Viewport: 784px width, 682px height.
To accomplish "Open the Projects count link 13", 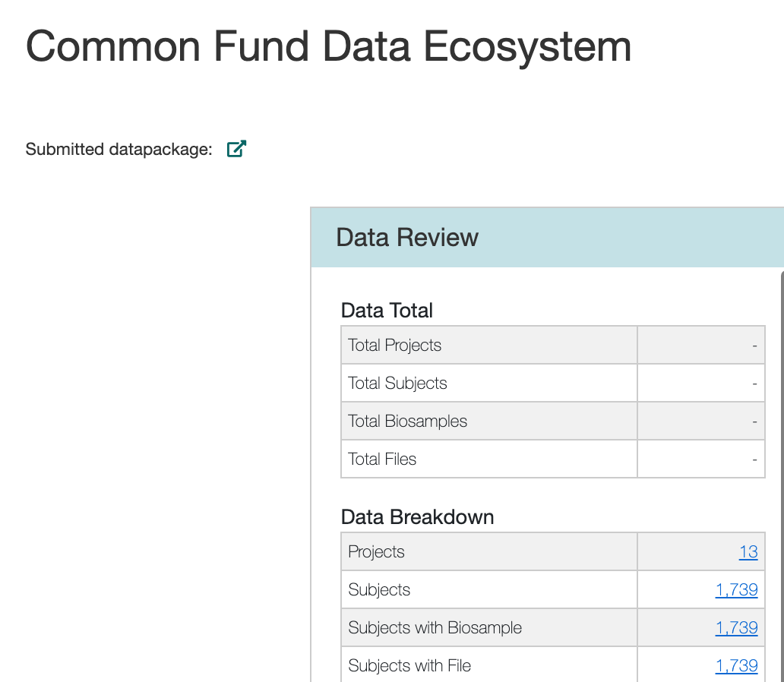I will click(748, 552).
